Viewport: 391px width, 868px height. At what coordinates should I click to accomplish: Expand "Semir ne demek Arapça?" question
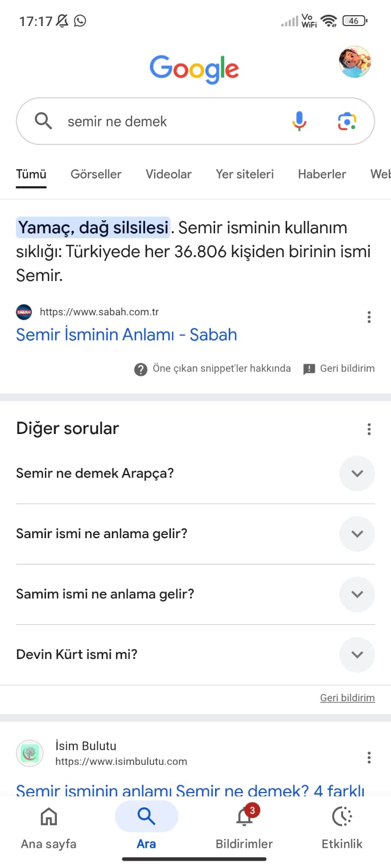tap(357, 474)
